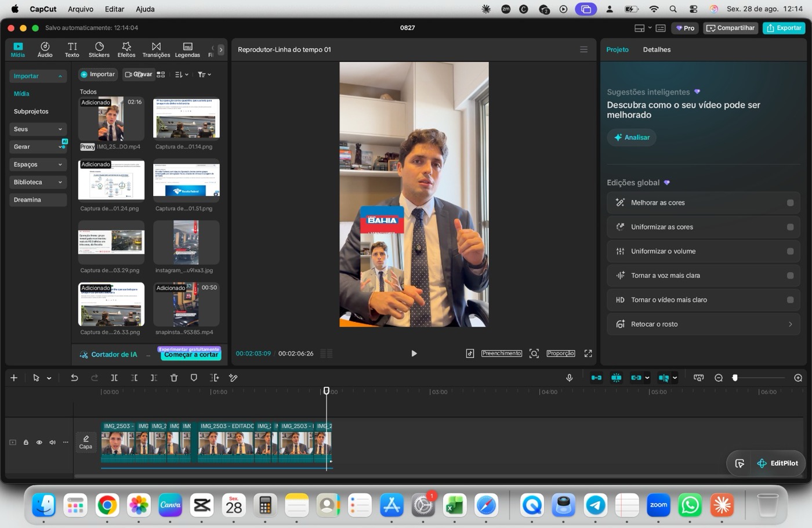
Task: Click the redo arrow in timeline toolbar
Action: 95,378
